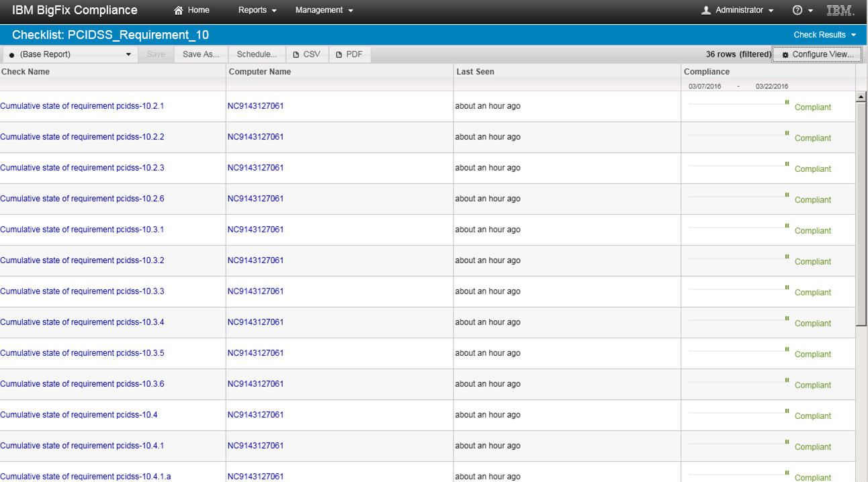Sort by the Computer Name column
The width and height of the screenshot is (868, 482).
[x=260, y=72]
